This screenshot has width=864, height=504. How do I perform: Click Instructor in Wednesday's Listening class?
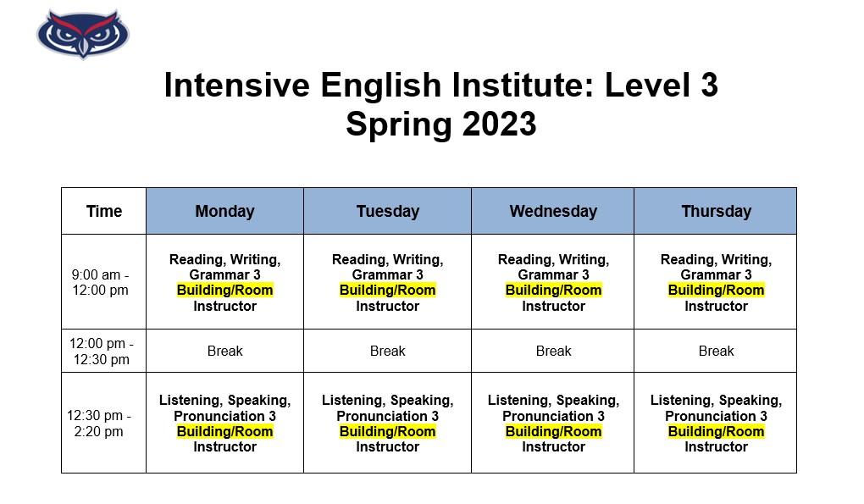tap(553, 447)
